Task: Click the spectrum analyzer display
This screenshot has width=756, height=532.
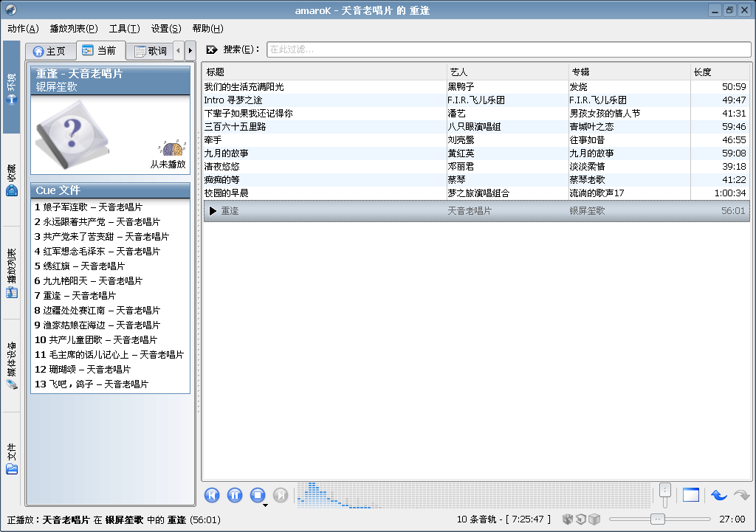Action: pos(474,495)
